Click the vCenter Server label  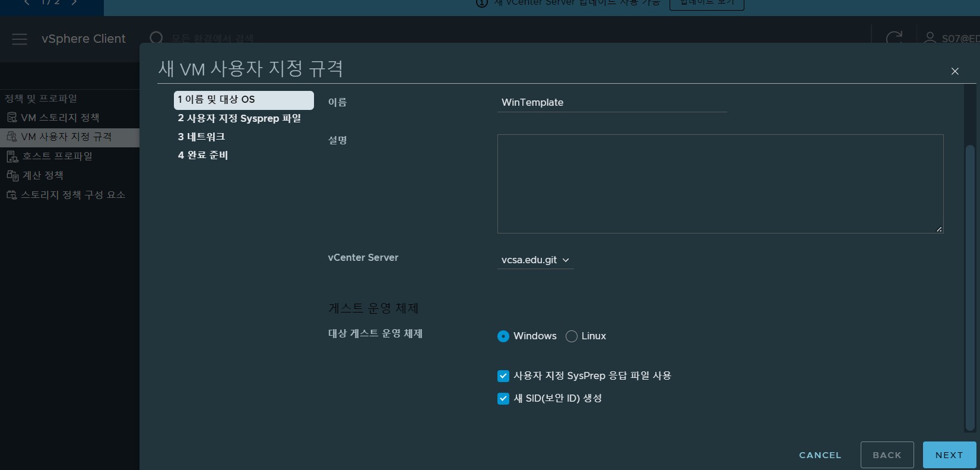(x=363, y=258)
